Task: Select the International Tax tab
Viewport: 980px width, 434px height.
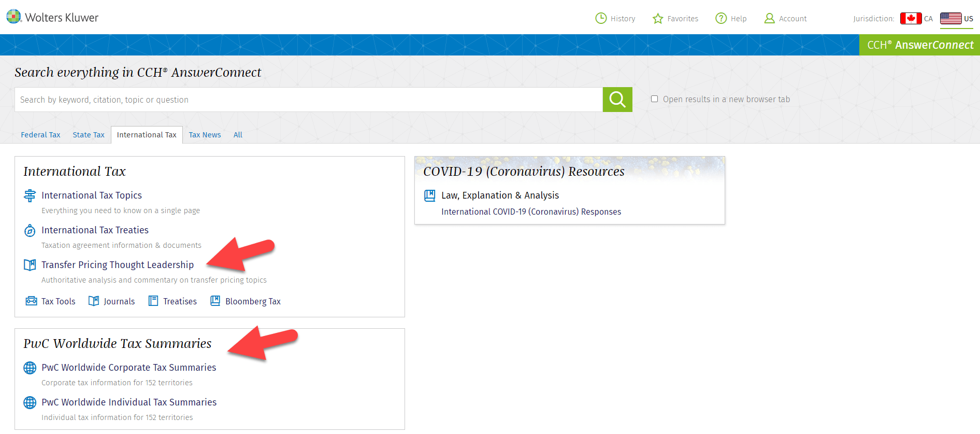Action: click(x=147, y=135)
